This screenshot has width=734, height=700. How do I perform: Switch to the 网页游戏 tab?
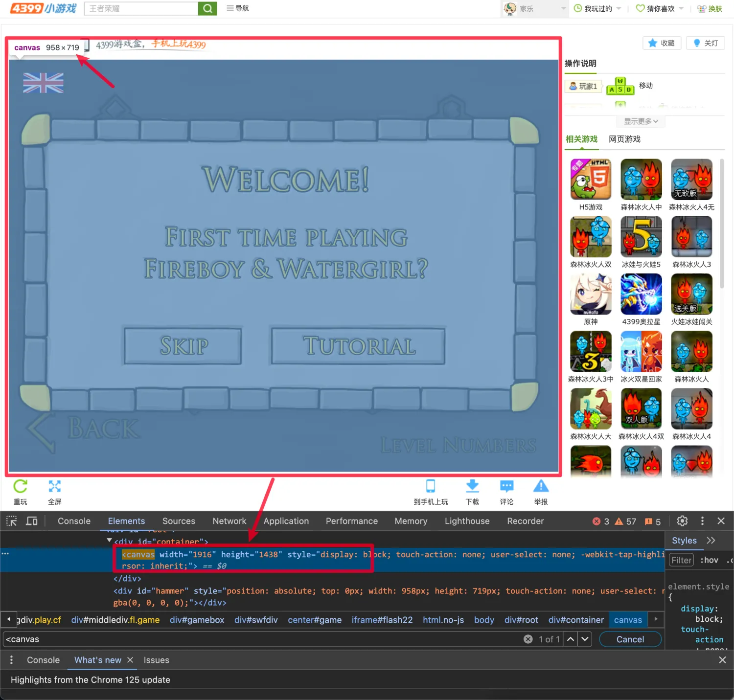(x=624, y=139)
